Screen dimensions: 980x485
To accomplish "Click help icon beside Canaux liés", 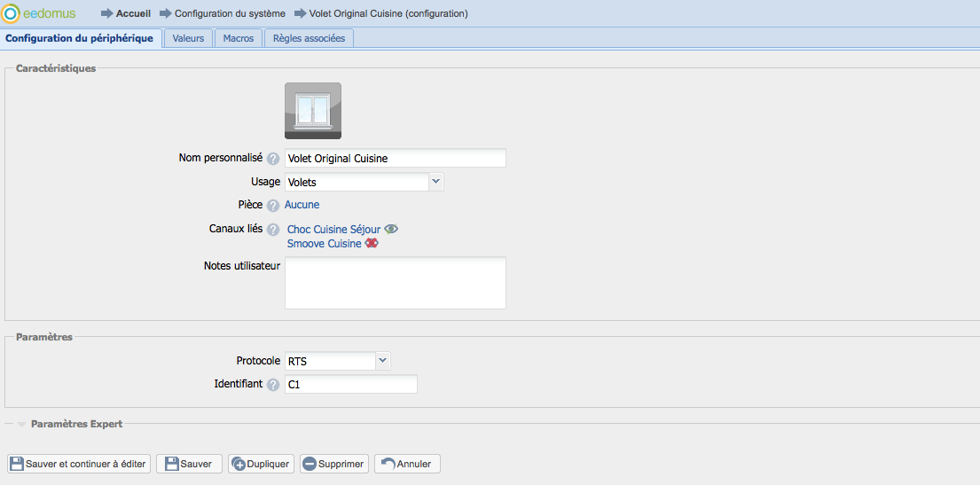I will coord(273,230).
